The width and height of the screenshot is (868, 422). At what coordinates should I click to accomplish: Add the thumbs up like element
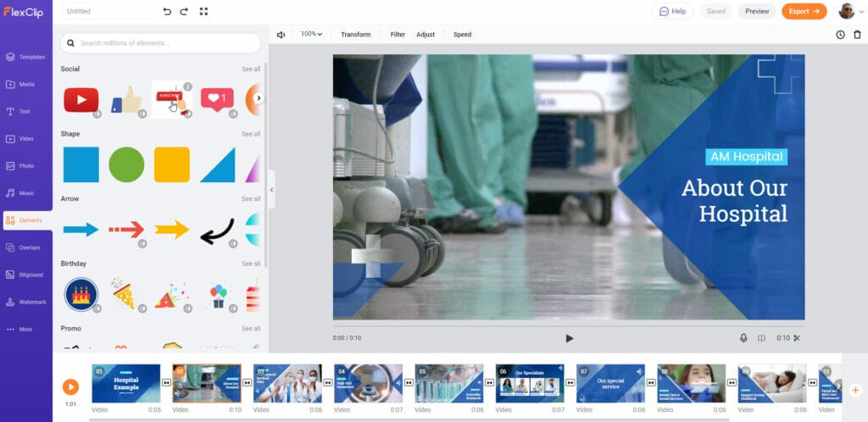126,100
